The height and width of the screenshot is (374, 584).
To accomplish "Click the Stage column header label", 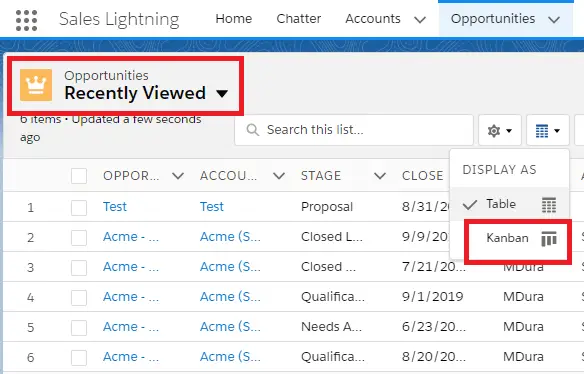I will click(321, 176).
